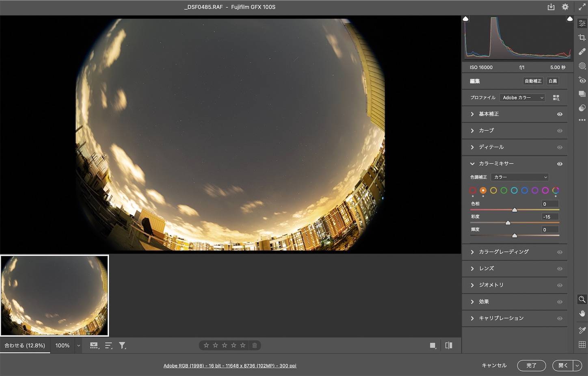Image resolution: width=588 pixels, height=376 pixels.
Task: Toggle the grid overlay icon
Action: pyautogui.click(x=582, y=344)
